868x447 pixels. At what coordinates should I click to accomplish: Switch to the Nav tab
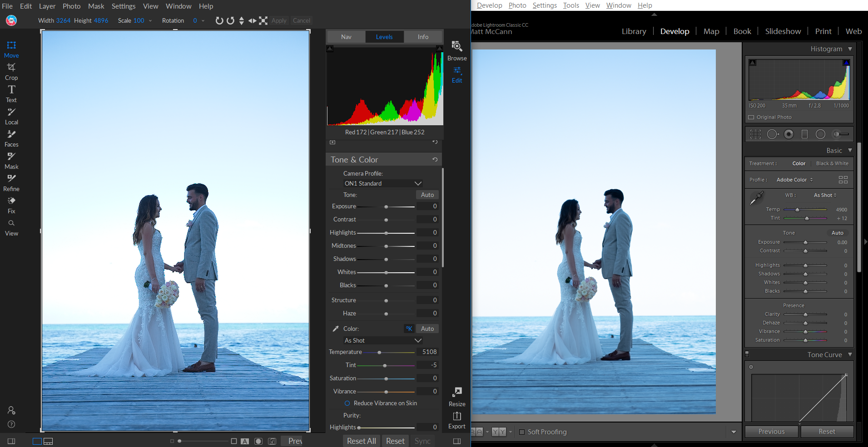pos(346,37)
